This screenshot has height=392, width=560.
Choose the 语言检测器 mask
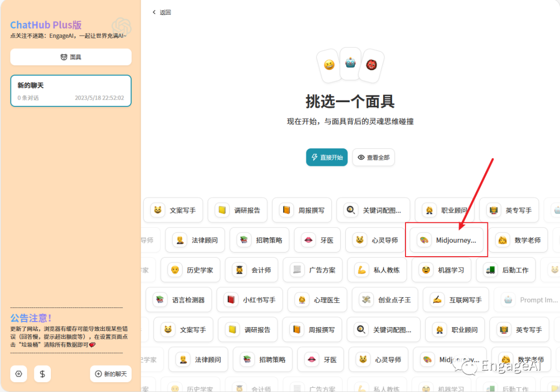178,300
